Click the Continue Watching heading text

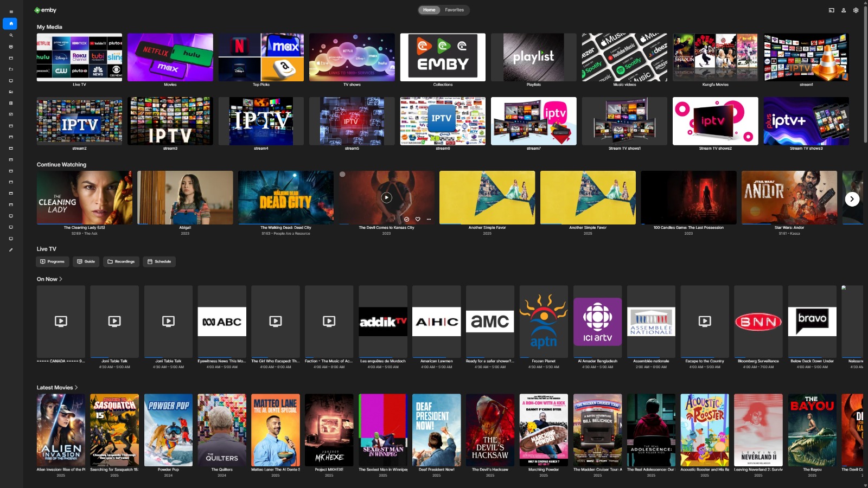click(x=61, y=165)
